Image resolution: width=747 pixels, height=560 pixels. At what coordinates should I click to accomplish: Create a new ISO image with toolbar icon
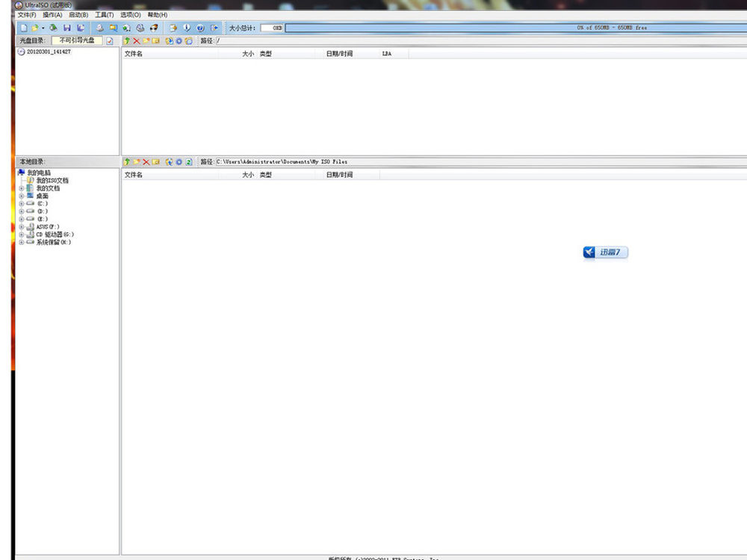tap(23, 28)
